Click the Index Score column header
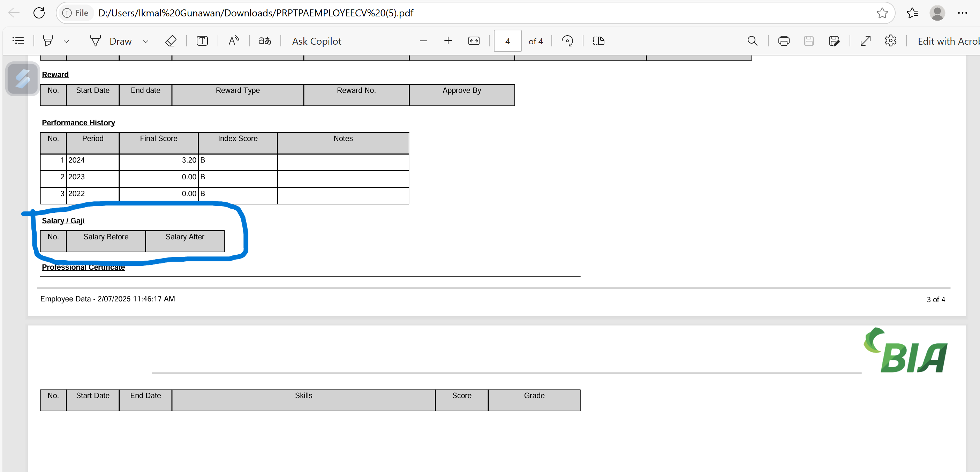 pos(238,143)
